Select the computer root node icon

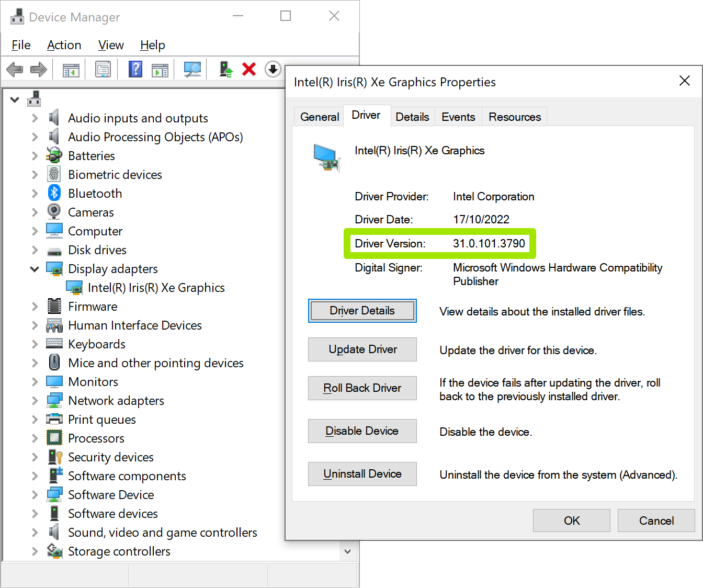tap(34, 98)
